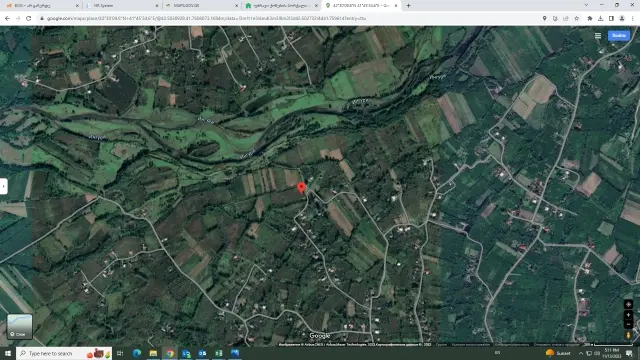Open the Chrome extensions puzzle icon
640x360 pixels.
click(x=590, y=18)
